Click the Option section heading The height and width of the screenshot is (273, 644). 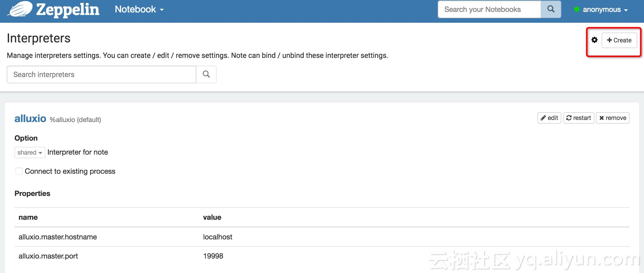click(x=26, y=138)
